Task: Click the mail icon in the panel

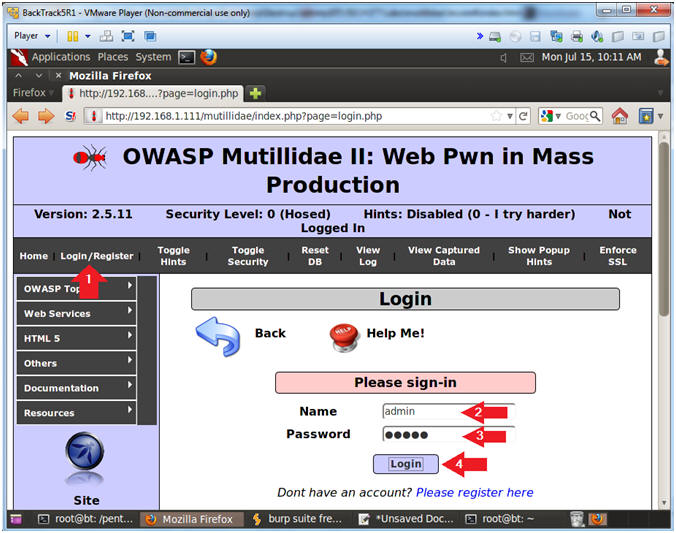Action: (527, 57)
